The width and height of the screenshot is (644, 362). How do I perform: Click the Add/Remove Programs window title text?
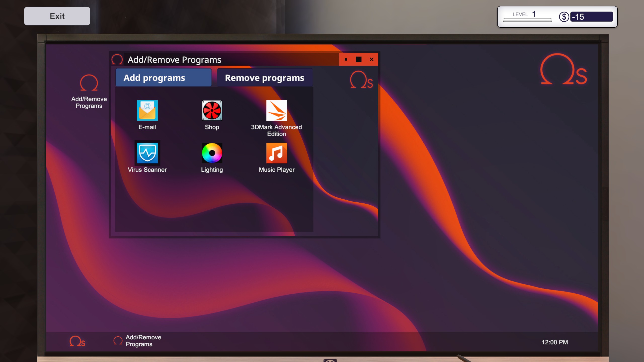174,60
